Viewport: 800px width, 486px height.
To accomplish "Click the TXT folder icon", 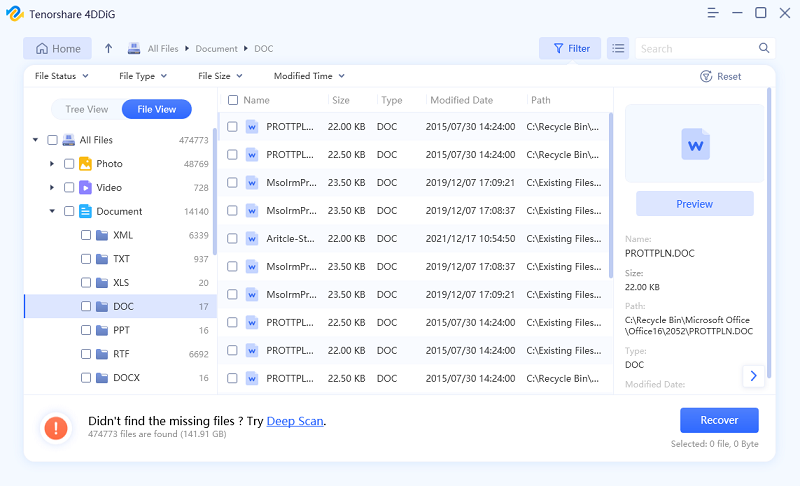I will pos(102,259).
